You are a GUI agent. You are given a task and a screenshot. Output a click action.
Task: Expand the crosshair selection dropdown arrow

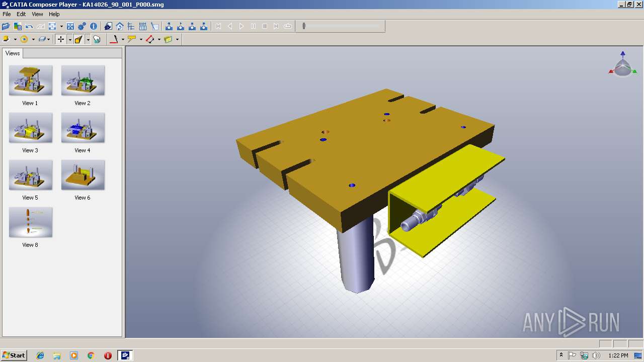tap(69, 39)
